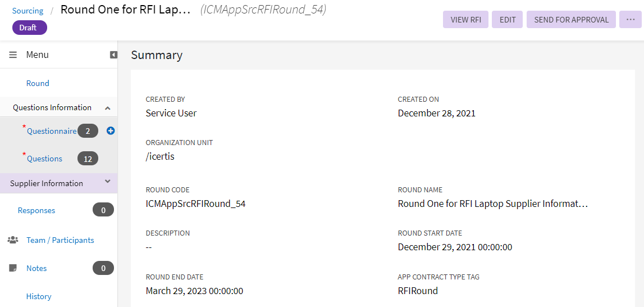Click the Questionnaire count badge
Image resolution: width=644 pixels, height=307 pixels.
88,131
